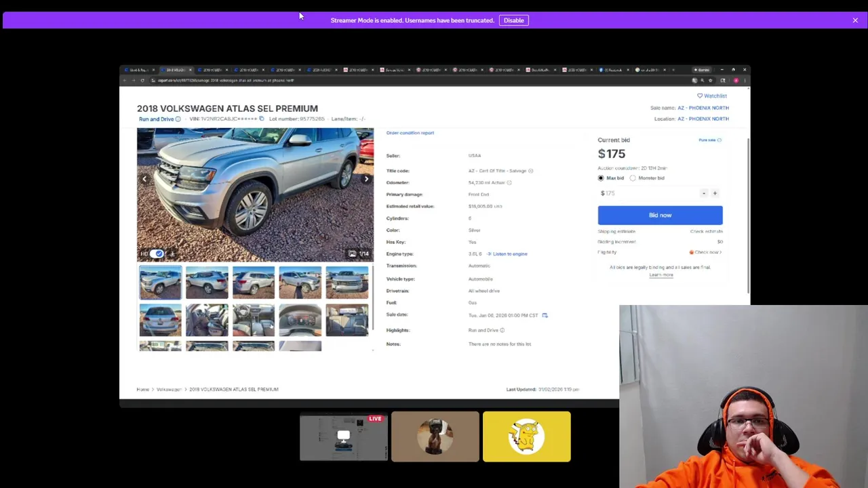The width and height of the screenshot is (868, 488).
Task: Open Run and Drive info tooltip near title
Action: pos(178,119)
